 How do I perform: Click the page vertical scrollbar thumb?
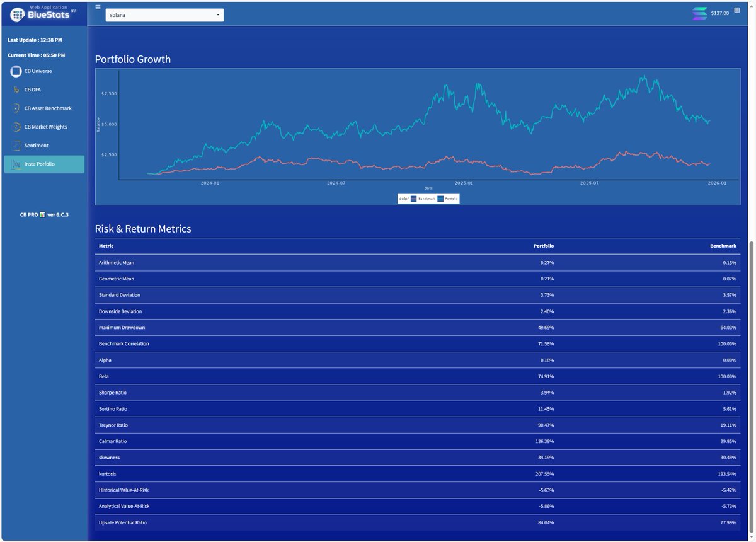[x=752, y=388]
